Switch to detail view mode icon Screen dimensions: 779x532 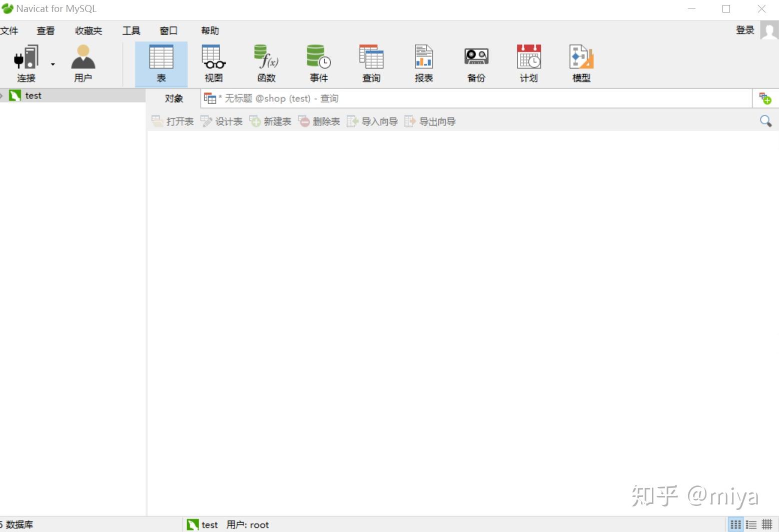751,524
